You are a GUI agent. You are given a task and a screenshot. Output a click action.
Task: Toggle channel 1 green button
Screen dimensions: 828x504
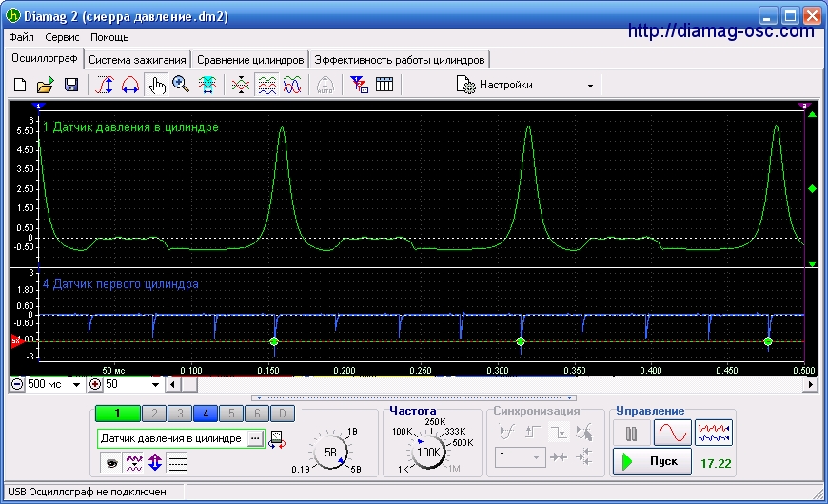116,414
